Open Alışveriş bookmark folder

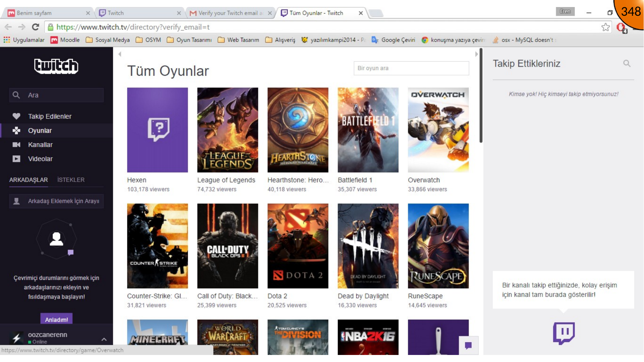[x=280, y=40]
